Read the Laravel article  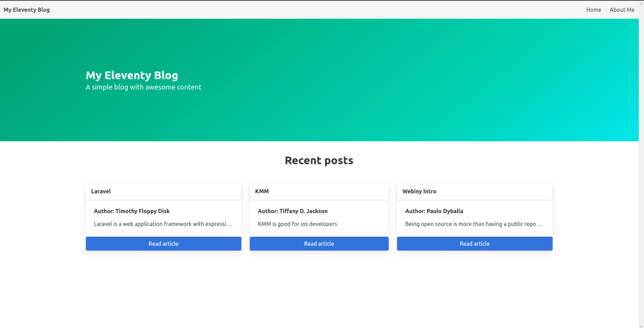[x=163, y=244]
